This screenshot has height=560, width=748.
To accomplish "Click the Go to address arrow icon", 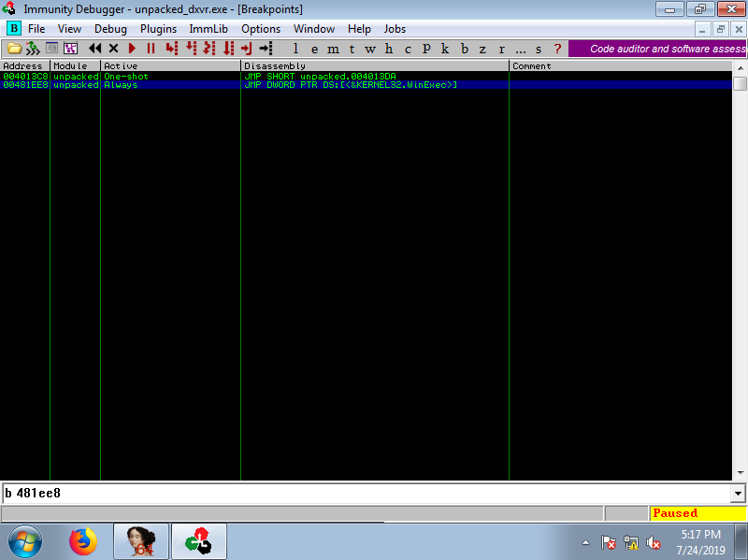I will click(x=266, y=49).
